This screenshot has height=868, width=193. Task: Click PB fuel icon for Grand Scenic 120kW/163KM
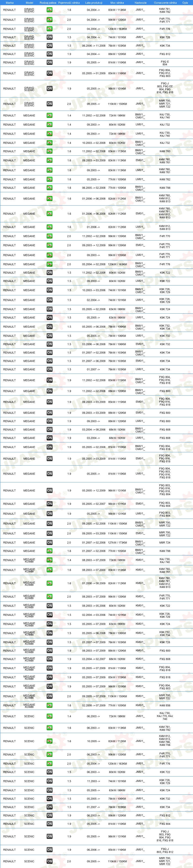[x=50, y=29]
